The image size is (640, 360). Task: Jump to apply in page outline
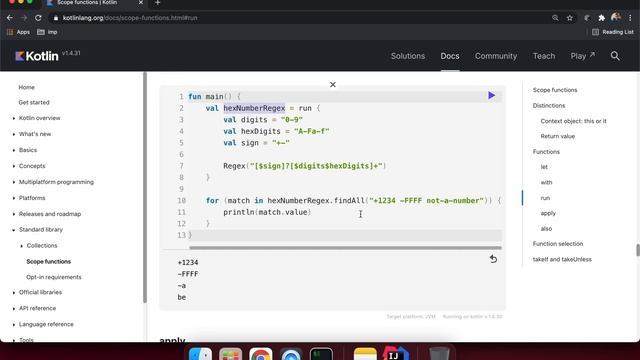[548, 213]
